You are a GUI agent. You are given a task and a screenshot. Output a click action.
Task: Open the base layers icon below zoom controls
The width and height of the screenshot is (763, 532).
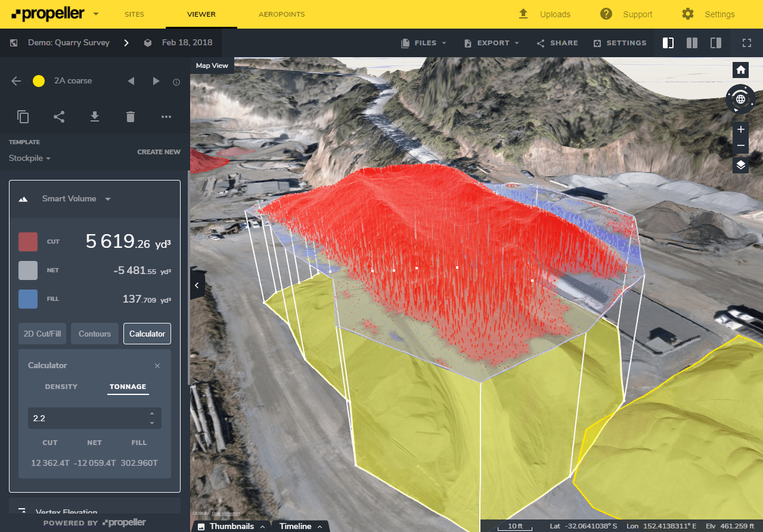pos(740,166)
